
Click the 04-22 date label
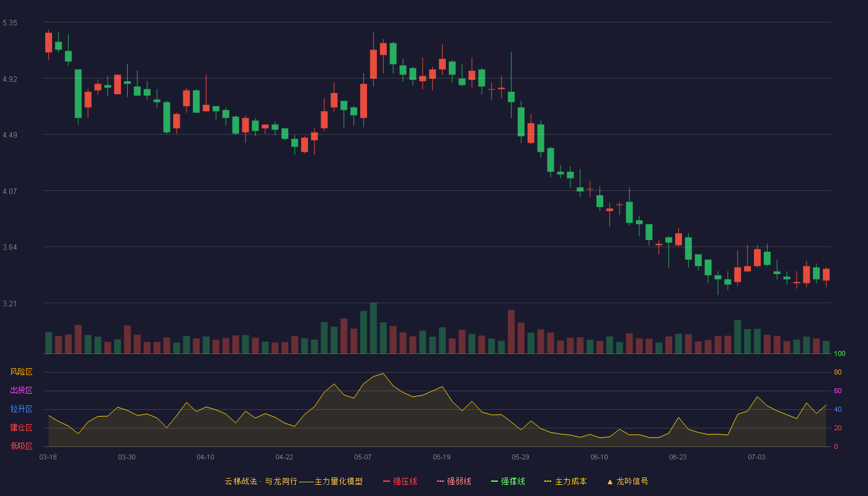point(284,457)
